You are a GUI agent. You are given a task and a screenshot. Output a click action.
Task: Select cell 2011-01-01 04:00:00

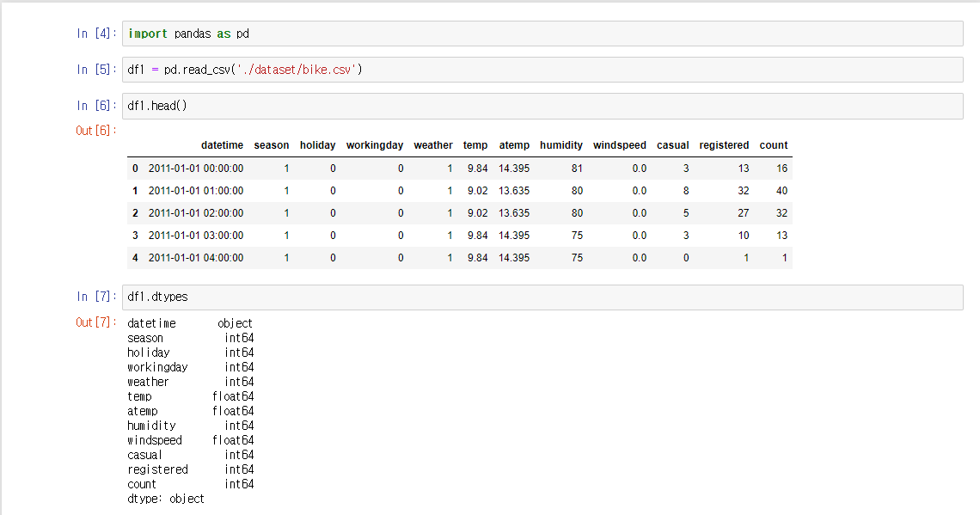(x=196, y=258)
